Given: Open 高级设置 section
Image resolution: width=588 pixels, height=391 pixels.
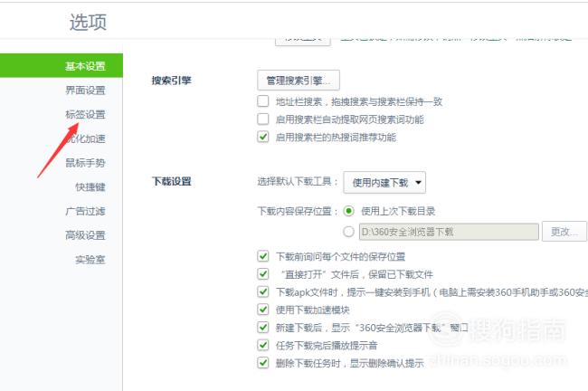Looking at the screenshot, I should [85, 235].
